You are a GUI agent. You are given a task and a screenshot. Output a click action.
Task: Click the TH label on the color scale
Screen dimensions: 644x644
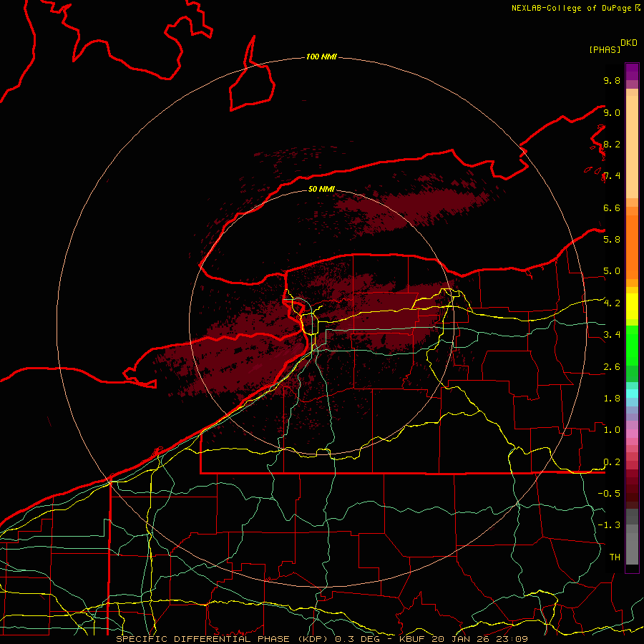(615, 557)
